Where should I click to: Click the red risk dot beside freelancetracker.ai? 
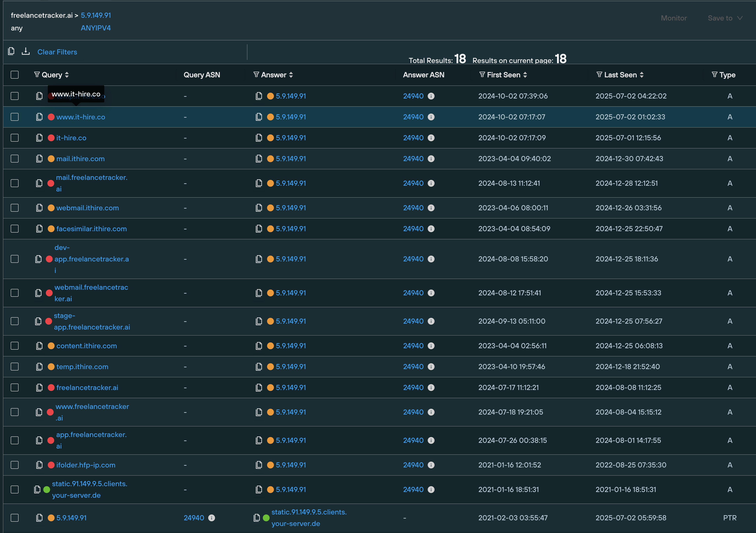click(51, 388)
